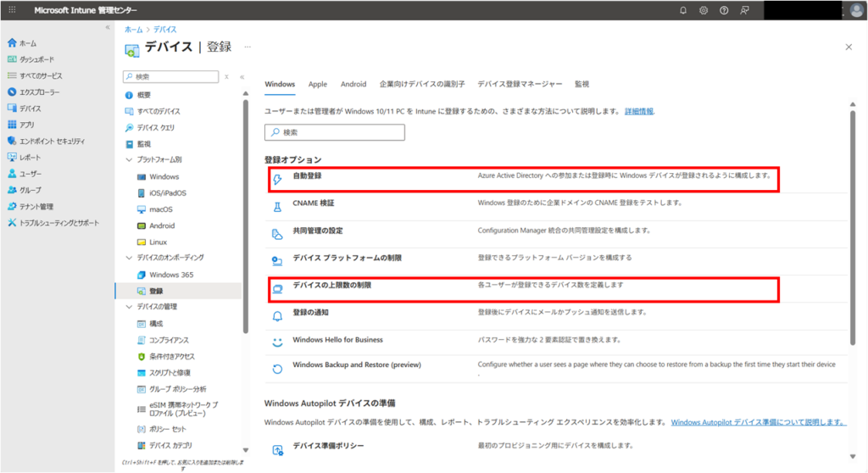Viewport: 868px width, 473px height.
Task: Switch to the Android tab
Action: point(353,84)
